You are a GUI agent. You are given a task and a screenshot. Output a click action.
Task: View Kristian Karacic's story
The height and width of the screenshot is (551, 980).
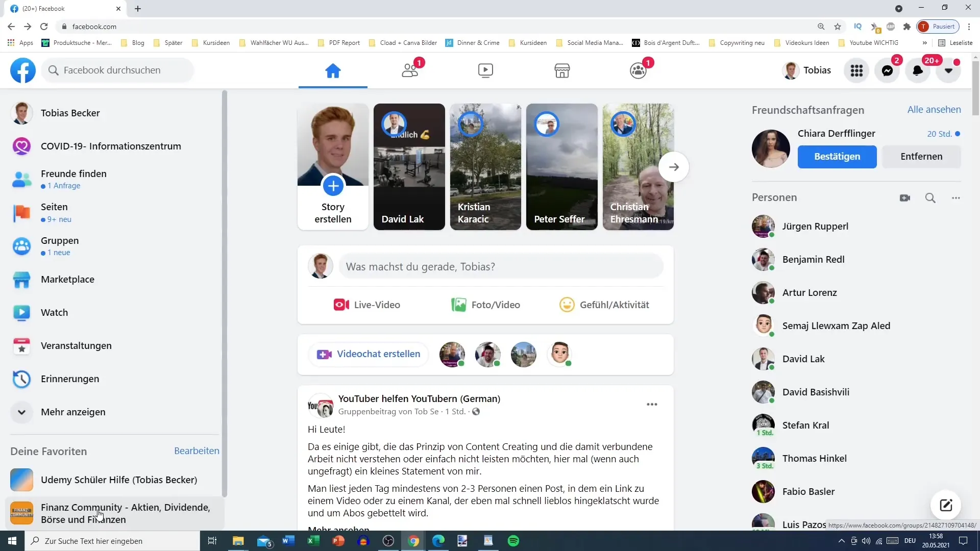(485, 167)
